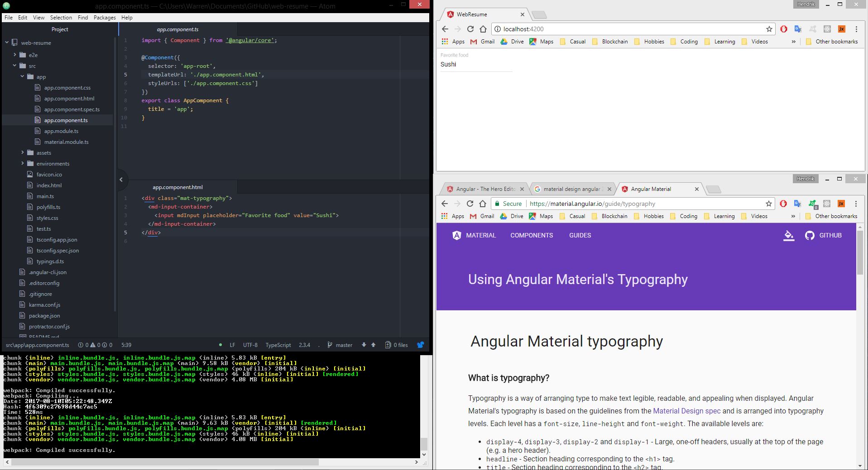Click the Favorite food input containing Sushi
The width and height of the screenshot is (868, 470).
(x=476, y=64)
